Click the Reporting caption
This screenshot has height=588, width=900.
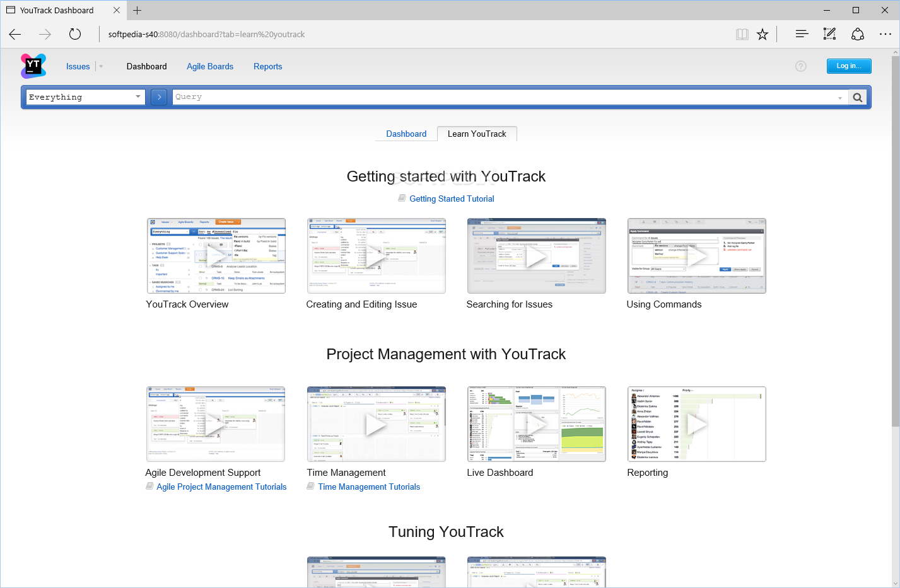pos(648,473)
